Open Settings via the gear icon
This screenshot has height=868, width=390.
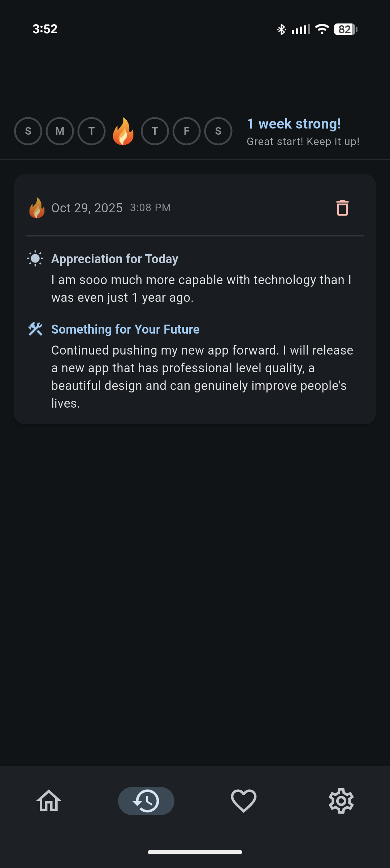pos(341,800)
